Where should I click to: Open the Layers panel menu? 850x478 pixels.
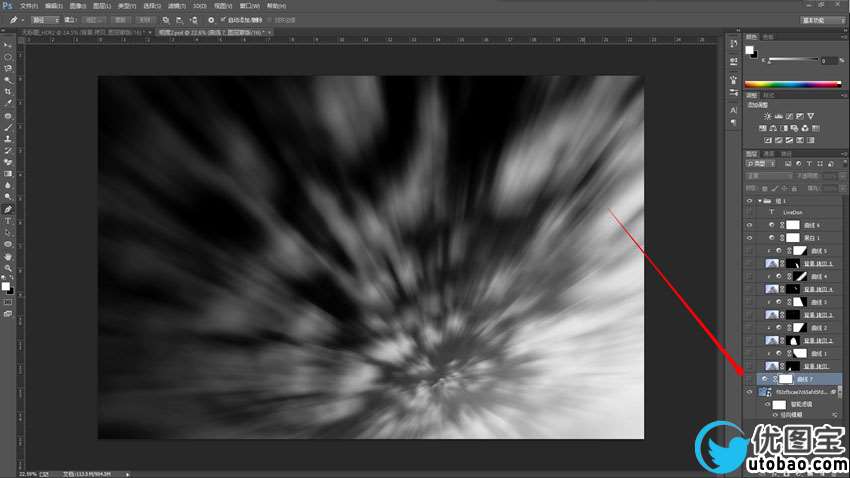[x=844, y=154]
